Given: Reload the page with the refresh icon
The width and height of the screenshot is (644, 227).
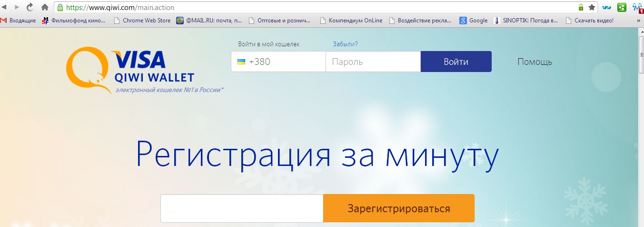Looking at the screenshot, I should (30, 7).
